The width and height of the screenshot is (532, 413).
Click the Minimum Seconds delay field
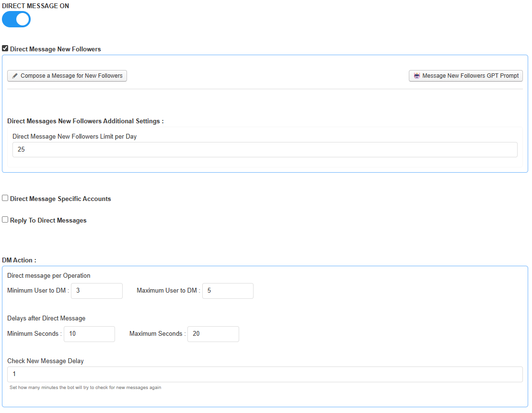(89, 334)
